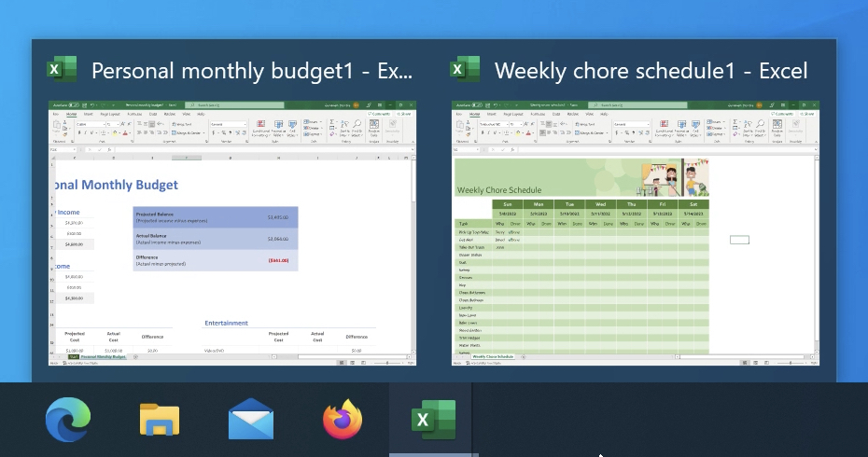
Task: Select the Data tab in the Weekly chore schedule preview
Action: 556,114
